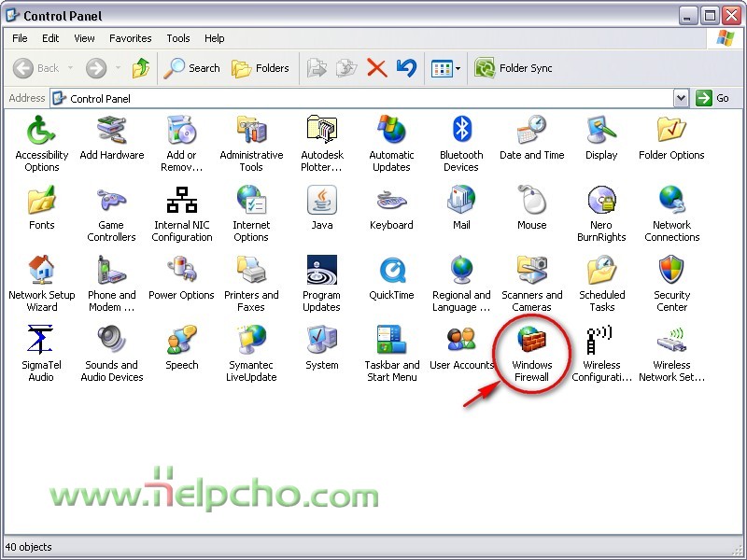747x560 pixels.
Task: Open the Add Hardware wizard
Action: coord(111,138)
